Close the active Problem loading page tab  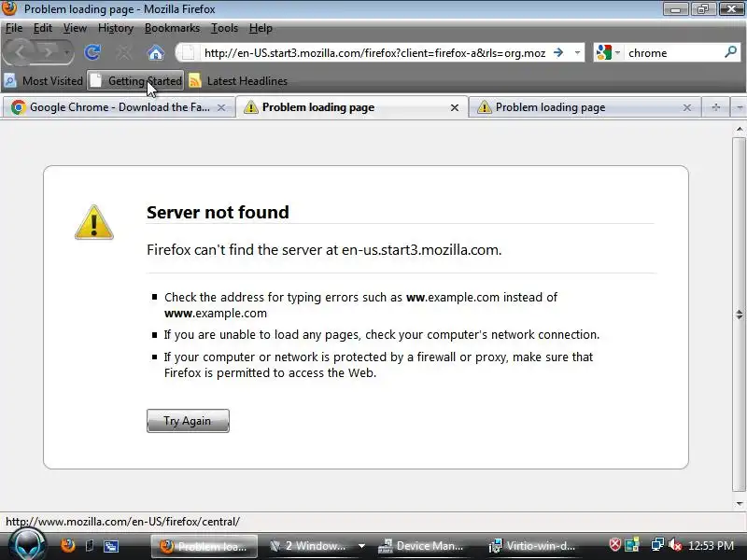point(455,107)
